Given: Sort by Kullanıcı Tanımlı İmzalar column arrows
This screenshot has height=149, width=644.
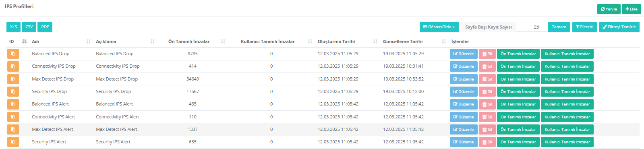Looking at the screenshot, I should point(310,41).
